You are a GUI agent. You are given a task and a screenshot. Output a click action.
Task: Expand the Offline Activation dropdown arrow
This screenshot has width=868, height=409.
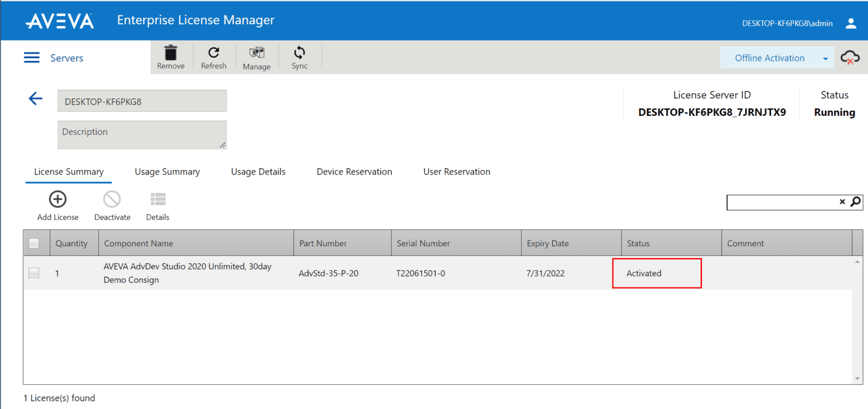[x=825, y=58]
